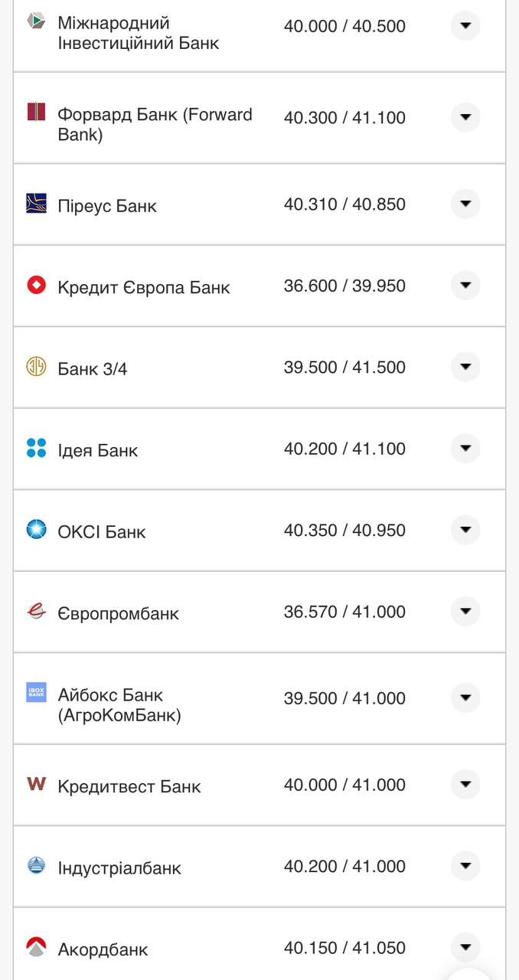Screen dimensions: 519x980
Task: Click the Піреус Банк logo icon
Action: tap(36, 203)
